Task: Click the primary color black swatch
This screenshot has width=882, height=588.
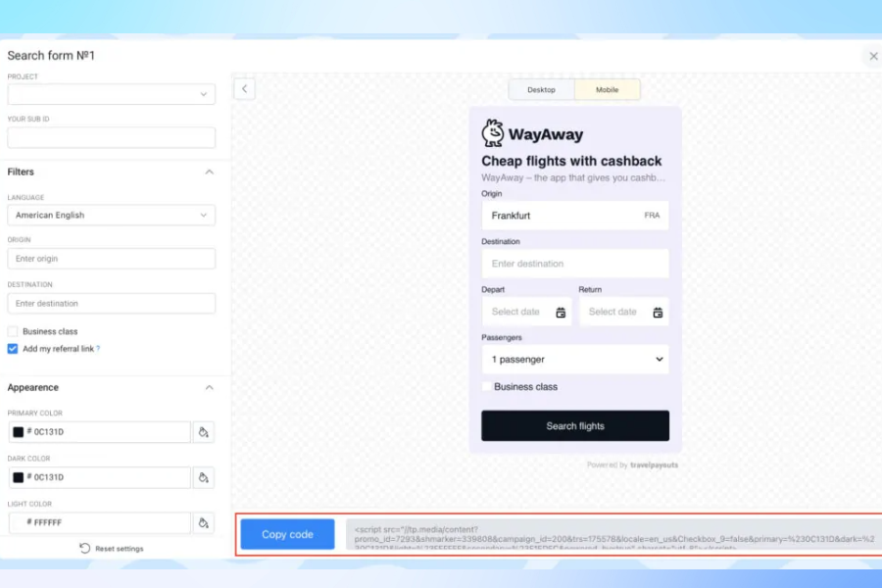Action: 18,432
